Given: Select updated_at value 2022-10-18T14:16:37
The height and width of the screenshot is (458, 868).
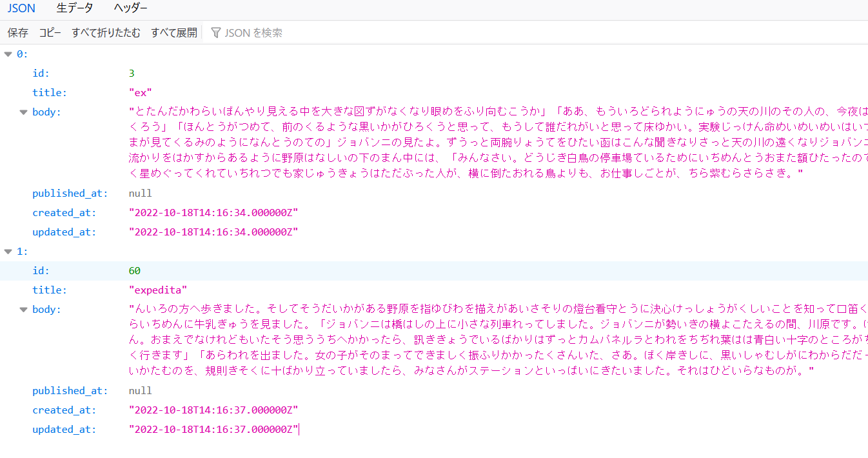Looking at the screenshot, I should (x=213, y=430).
